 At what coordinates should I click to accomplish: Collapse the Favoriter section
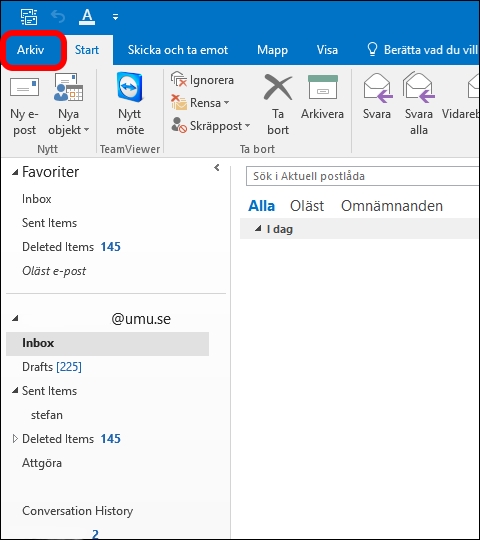tap(15, 172)
